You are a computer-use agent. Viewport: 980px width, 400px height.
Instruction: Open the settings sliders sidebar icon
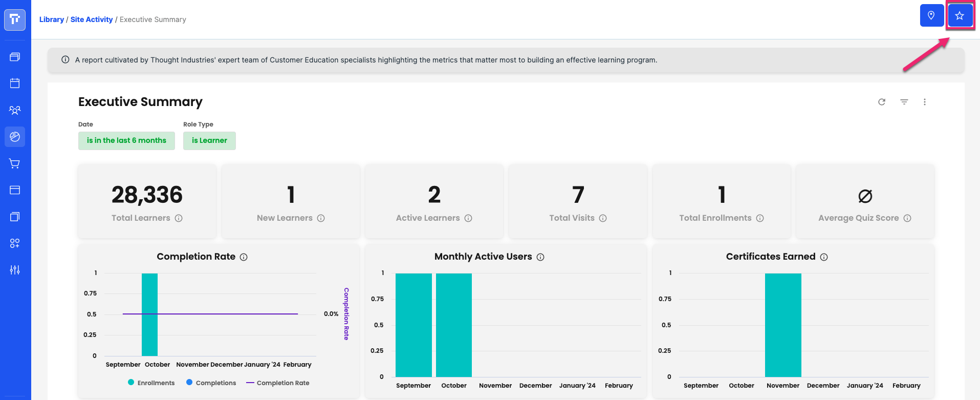pos(15,270)
